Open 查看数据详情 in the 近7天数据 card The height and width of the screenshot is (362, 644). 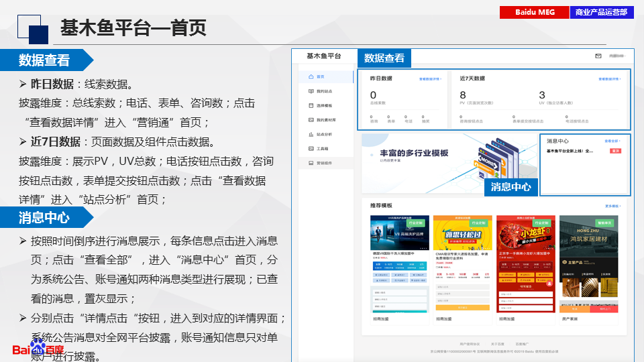(610, 79)
